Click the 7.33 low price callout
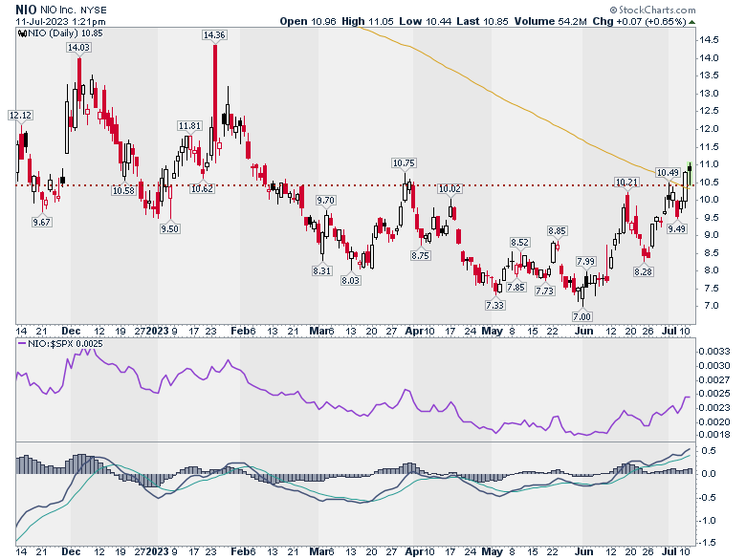This screenshot has width=746, height=560. click(494, 305)
